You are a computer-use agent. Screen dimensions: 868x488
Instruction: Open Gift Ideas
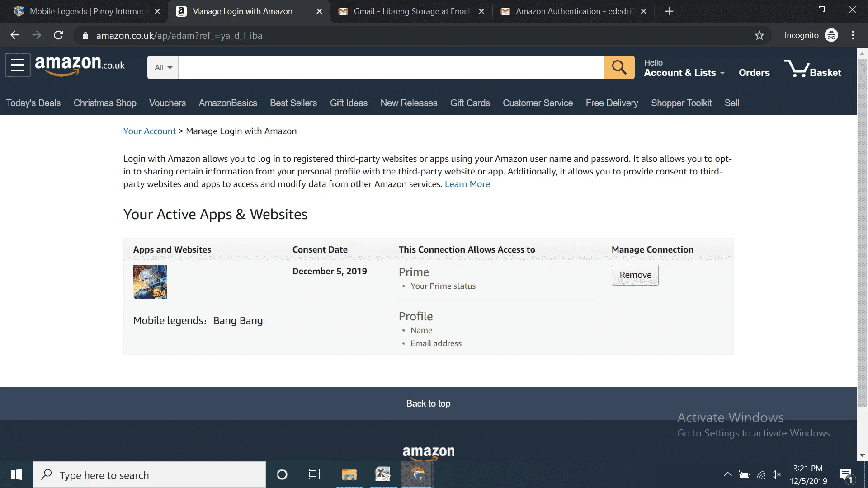click(x=349, y=103)
